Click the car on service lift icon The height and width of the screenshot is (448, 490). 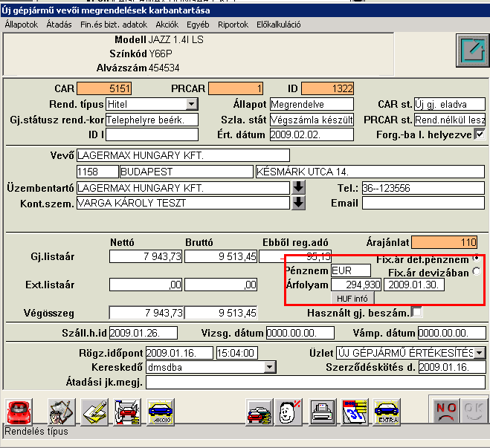[x=127, y=412]
